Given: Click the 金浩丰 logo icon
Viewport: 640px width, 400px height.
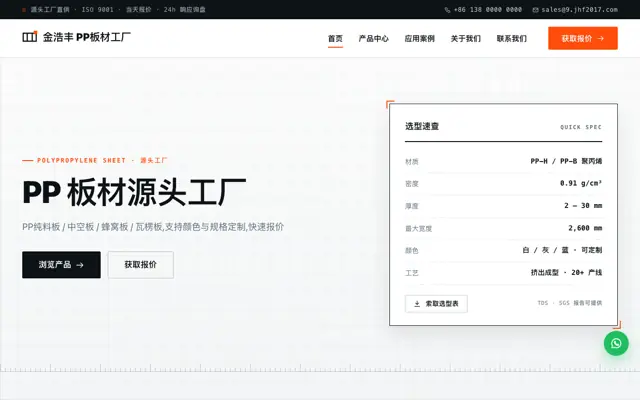Looking at the screenshot, I should pos(30,37).
